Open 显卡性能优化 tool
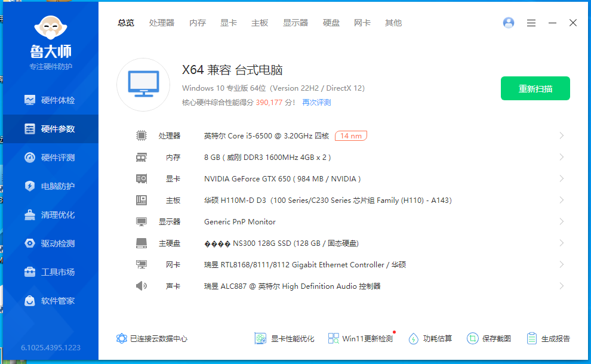Screen dimensions: 591x364 pyautogui.click(x=285, y=338)
